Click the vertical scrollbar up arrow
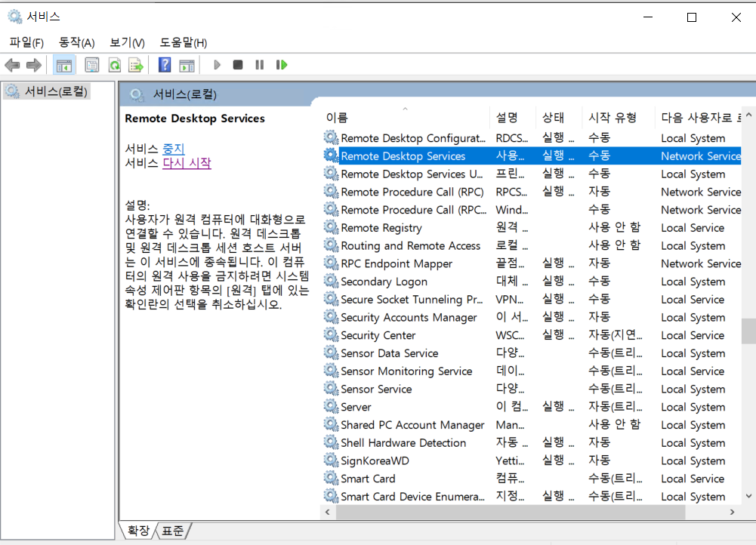The height and width of the screenshot is (545, 756). pos(748,115)
